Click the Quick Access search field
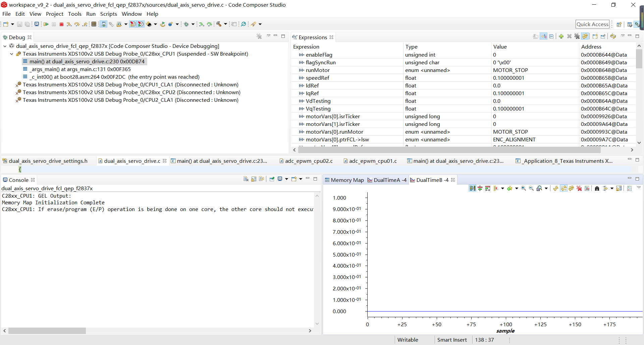This screenshot has height=345, width=644. 592,24
